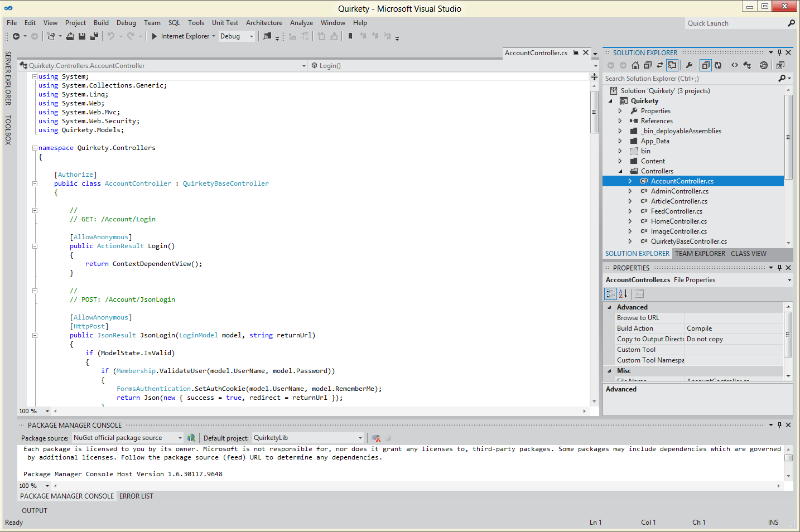Viewport: 800px width, 532px height.
Task: Toggle Show All Files in Solution Explorer
Action: click(x=706, y=65)
